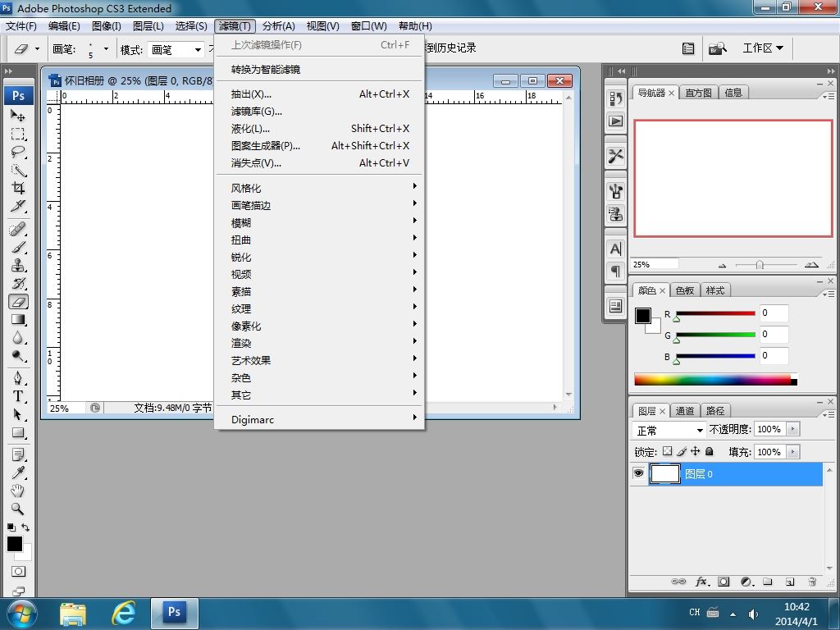Toggle lock transparent pixels
The image size is (840, 630).
667,452
